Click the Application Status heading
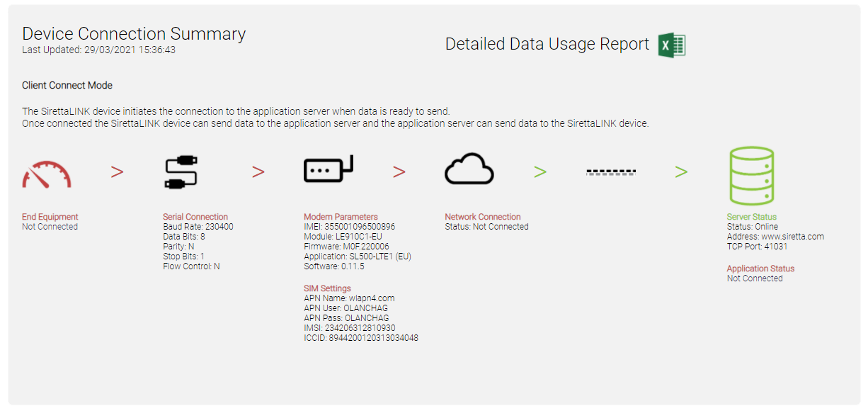Screen dimensions: 868x411 coord(761,269)
